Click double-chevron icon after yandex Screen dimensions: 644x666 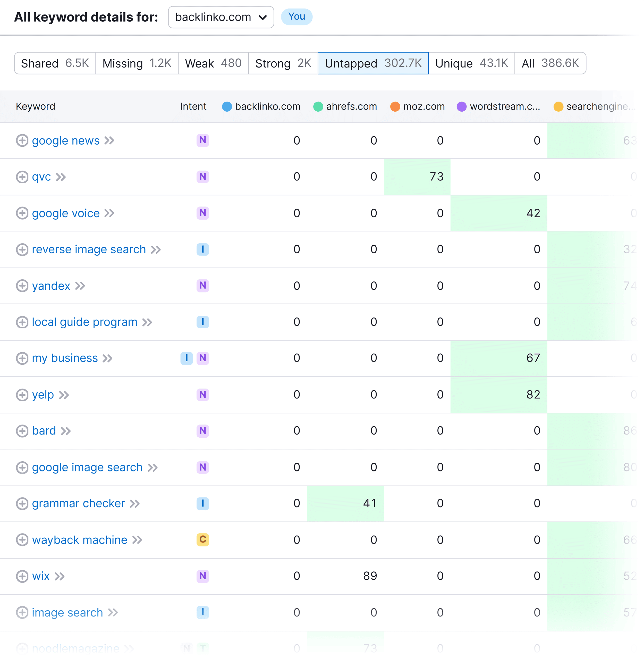point(80,286)
